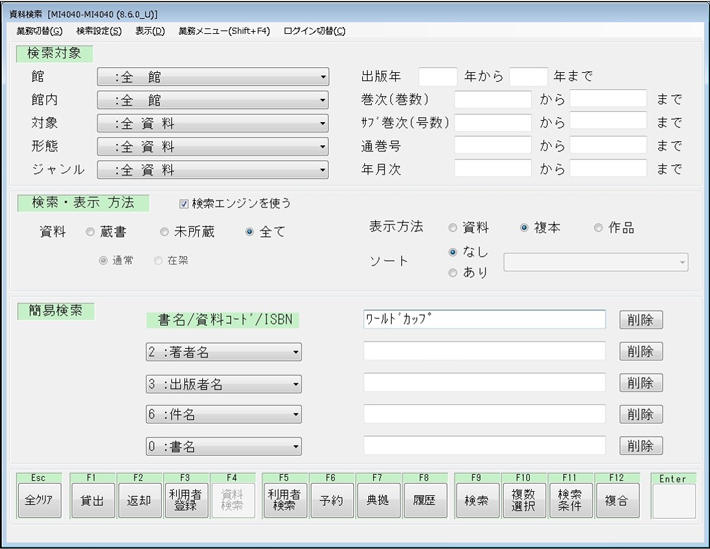Open the 2:著者名 field selector
Screen dimensions: 710x549
click(x=224, y=352)
